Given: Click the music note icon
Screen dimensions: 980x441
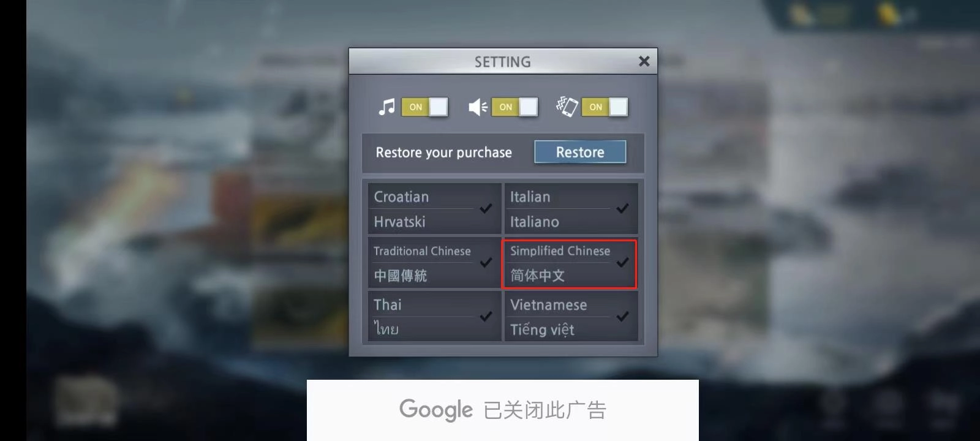Looking at the screenshot, I should pos(386,107).
